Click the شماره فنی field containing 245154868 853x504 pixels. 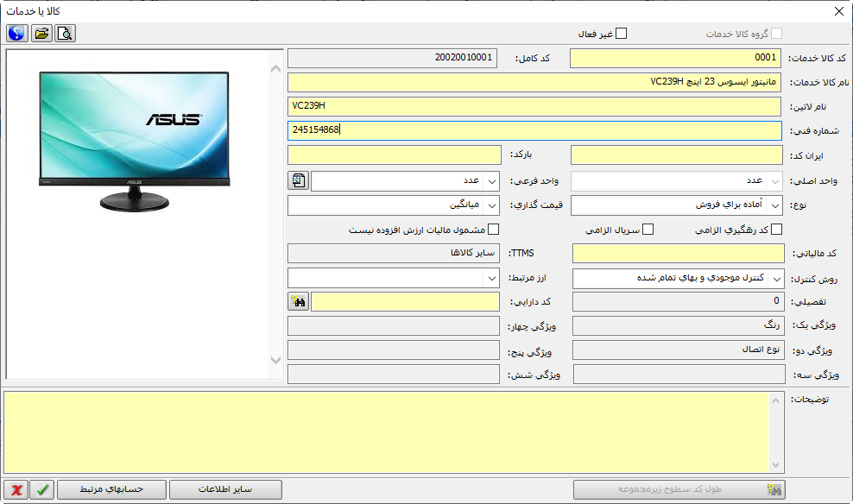click(x=534, y=130)
